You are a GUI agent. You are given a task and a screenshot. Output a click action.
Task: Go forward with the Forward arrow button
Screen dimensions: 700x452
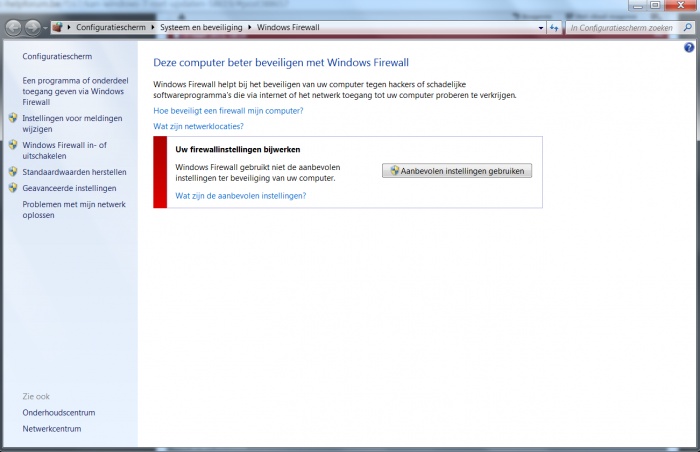coord(32,28)
